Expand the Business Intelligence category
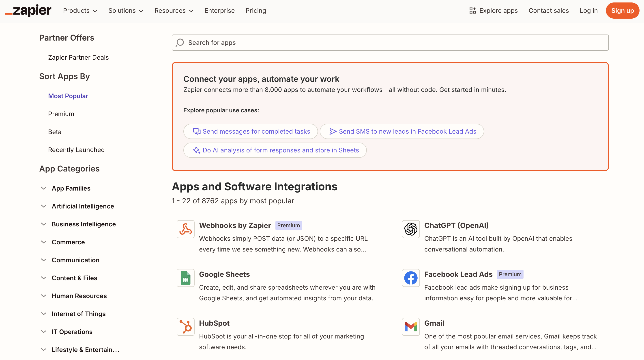The height and width of the screenshot is (360, 644). 43,224
